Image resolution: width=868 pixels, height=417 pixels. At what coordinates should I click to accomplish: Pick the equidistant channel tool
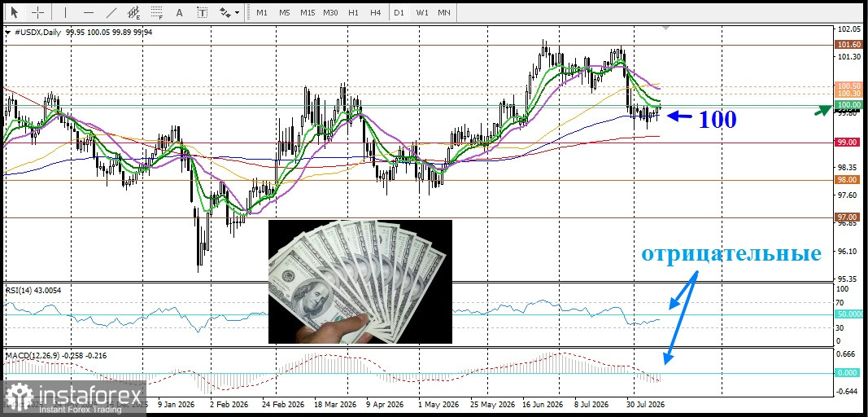[133, 12]
